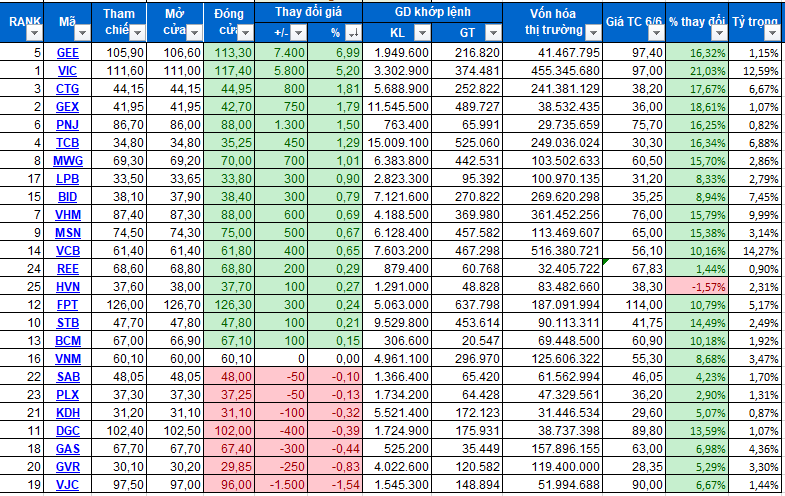The image size is (785, 496).
Task: Select the MSN open price cell 74,30
Action: tap(175, 233)
